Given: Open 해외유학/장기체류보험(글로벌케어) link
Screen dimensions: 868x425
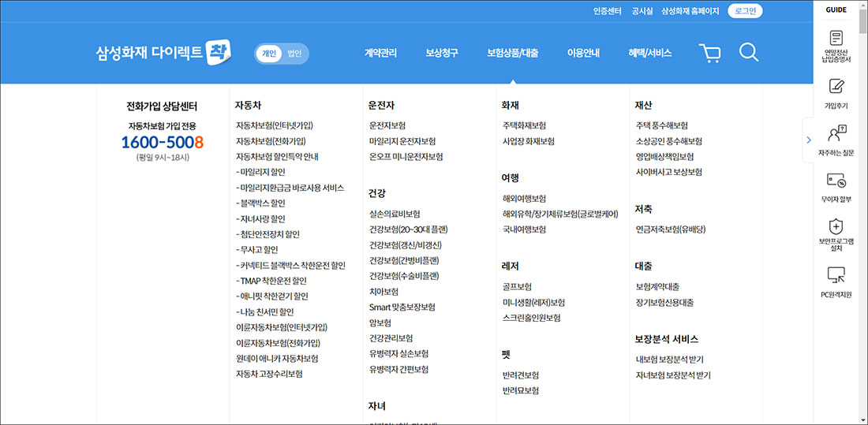Looking at the screenshot, I should coord(560,214).
